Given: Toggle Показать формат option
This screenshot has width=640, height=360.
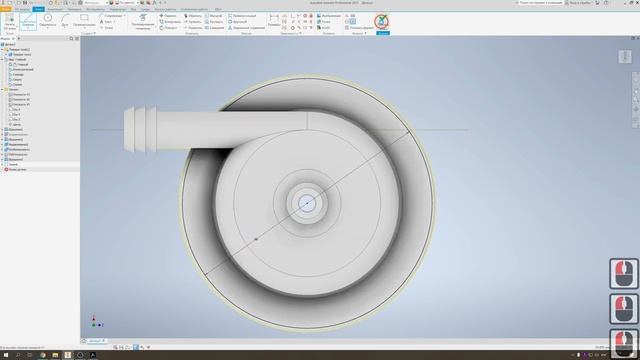Looking at the screenshot, I should pyautogui.click(x=359, y=28).
